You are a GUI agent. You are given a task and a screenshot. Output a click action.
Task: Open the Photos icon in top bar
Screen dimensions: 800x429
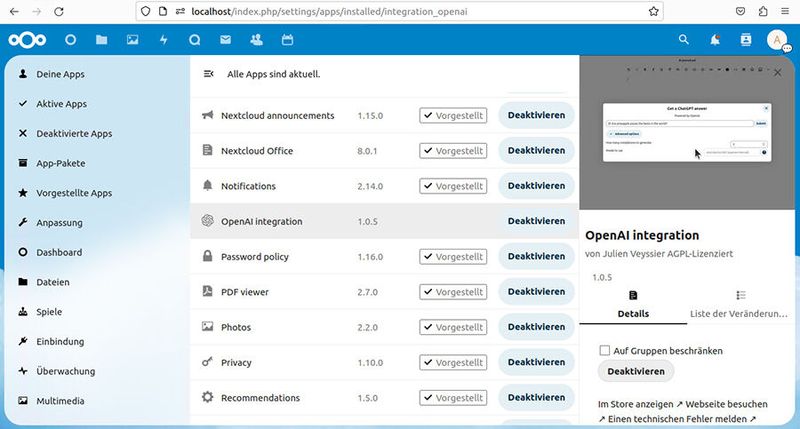click(133, 40)
